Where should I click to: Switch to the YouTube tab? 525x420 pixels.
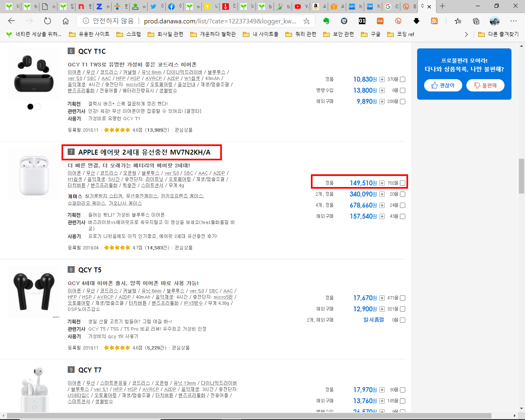point(301,6)
